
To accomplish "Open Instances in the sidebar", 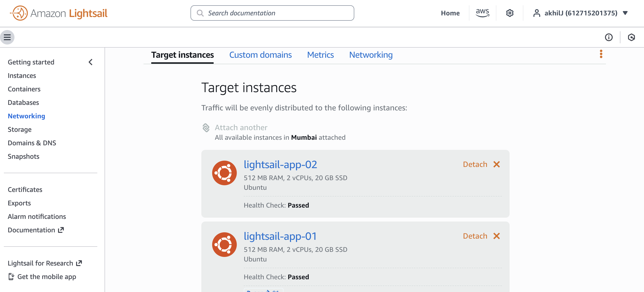I will point(22,76).
